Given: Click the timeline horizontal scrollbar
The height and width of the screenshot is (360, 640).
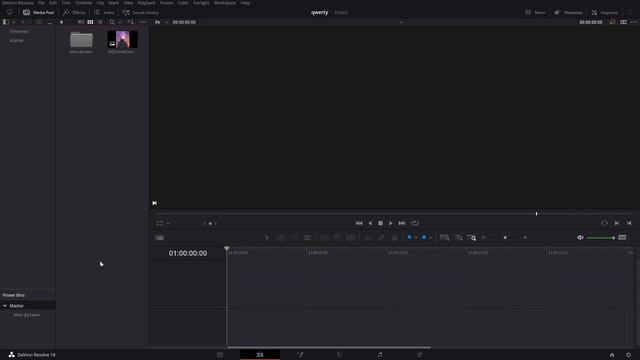Looking at the screenshot, I should [329, 347].
